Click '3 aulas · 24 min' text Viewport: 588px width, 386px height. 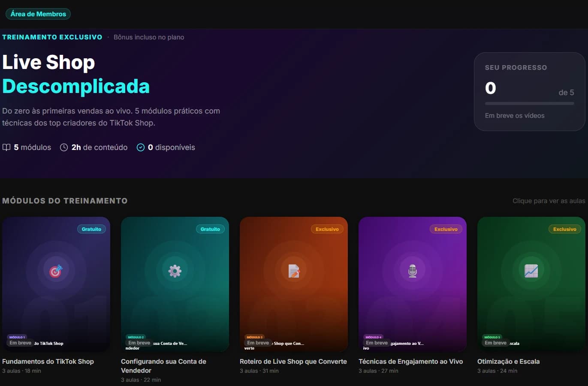[497, 371]
